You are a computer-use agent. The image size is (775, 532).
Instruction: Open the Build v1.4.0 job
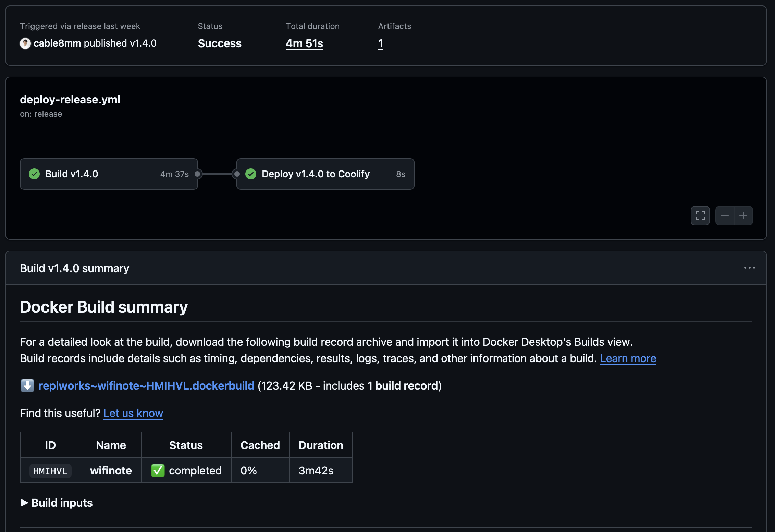tap(109, 174)
